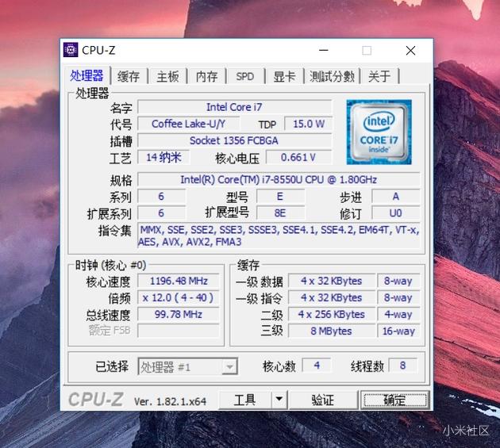Open the 缓存 tab
This screenshot has height=448, width=500.
(x=129, y=76)
